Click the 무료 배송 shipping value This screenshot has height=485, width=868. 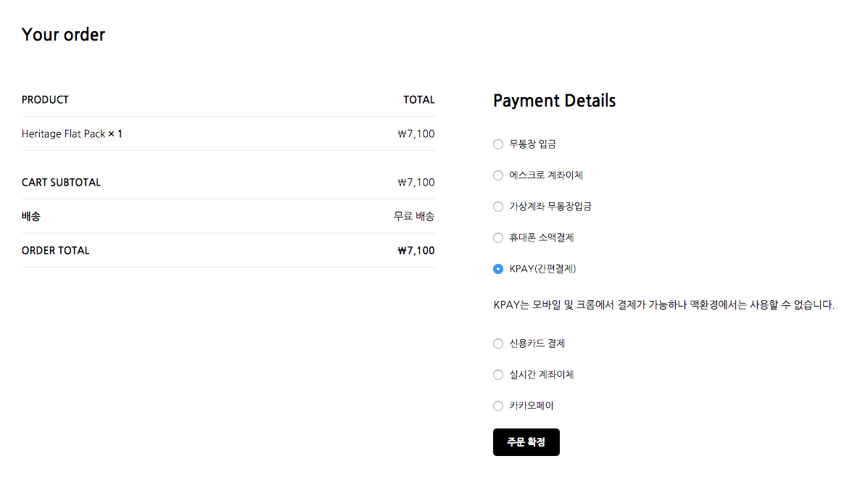tap(414, 217)
